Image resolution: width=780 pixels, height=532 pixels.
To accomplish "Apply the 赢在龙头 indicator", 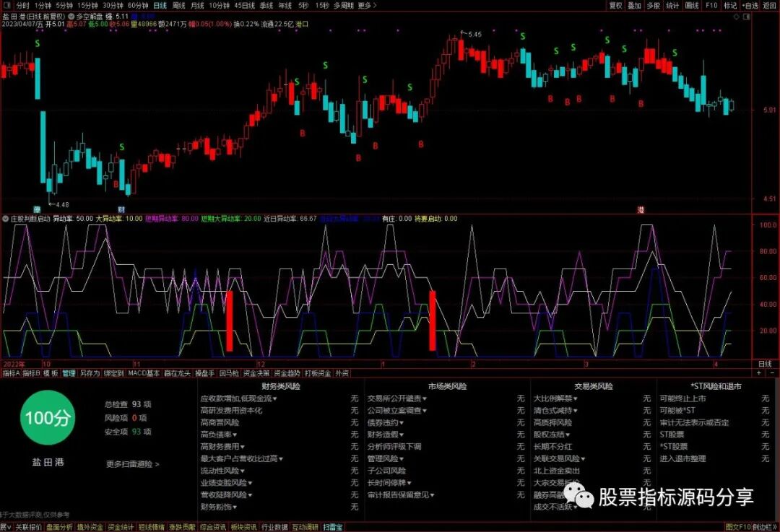I will coord(178,373).
